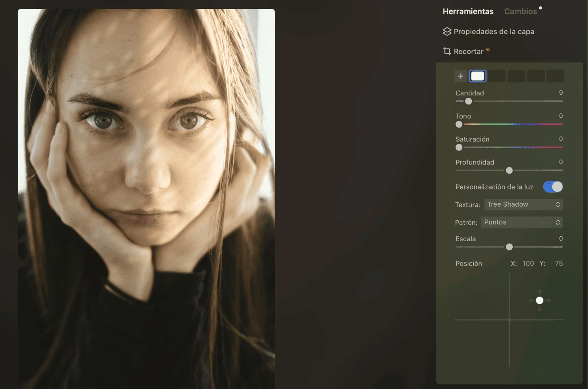Add a new light with the plus button
The width and height of the screenshot is (588, 389).
(461, 76)
